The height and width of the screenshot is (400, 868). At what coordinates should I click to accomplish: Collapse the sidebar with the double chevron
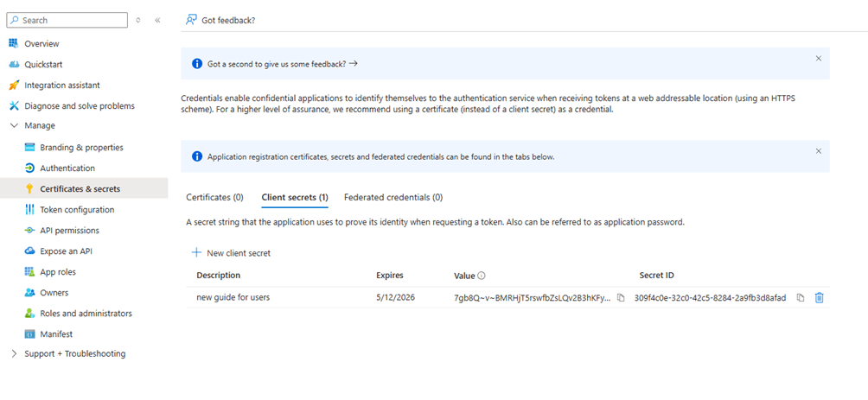click(x=157, y=20)
